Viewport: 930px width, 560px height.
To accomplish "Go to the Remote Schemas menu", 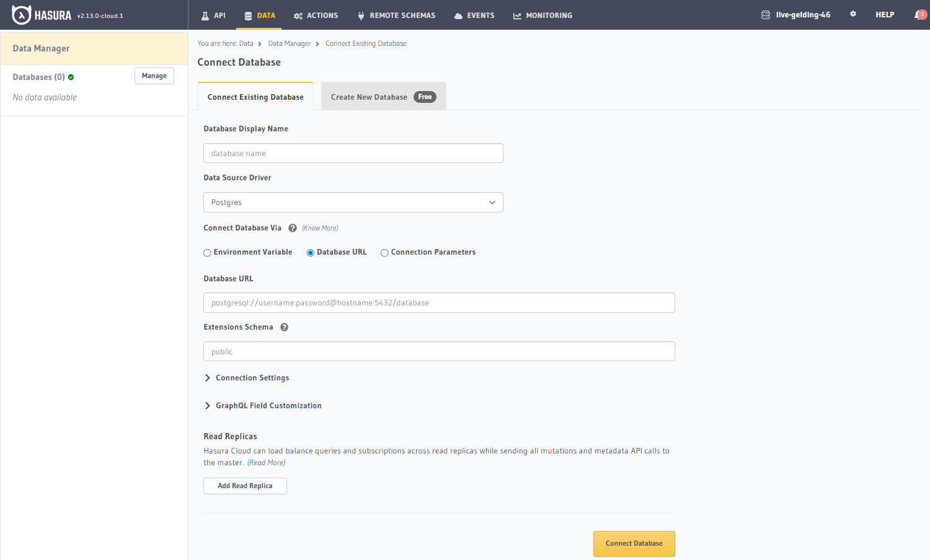I will 396,15.
